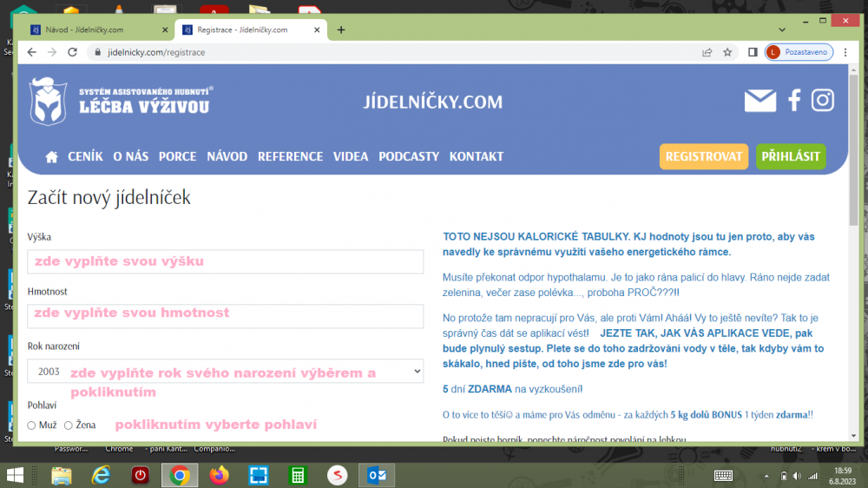This screenshot has width=868, height=488.
Task: Select the Žena radio button
Action: (x=69, y=425)
